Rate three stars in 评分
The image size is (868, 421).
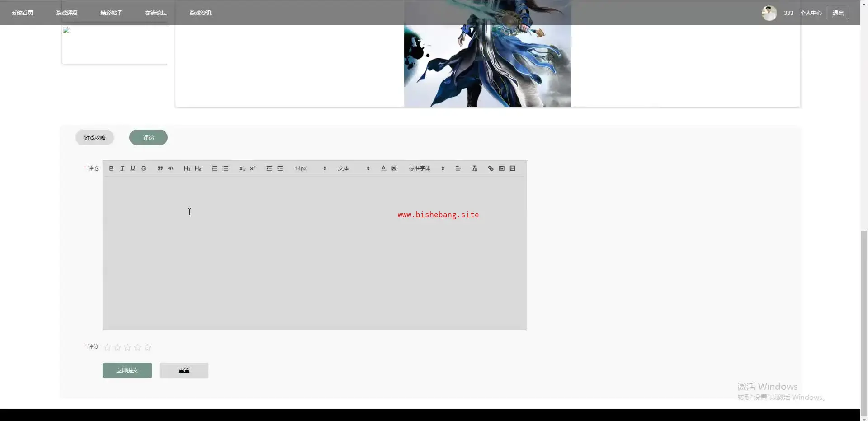click(127, 347)
